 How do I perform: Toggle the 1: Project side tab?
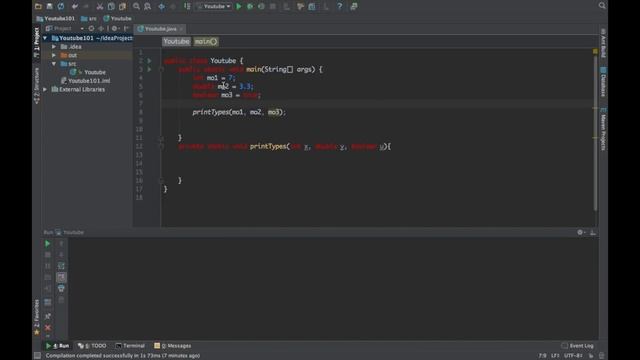click(x=36, y=42)
